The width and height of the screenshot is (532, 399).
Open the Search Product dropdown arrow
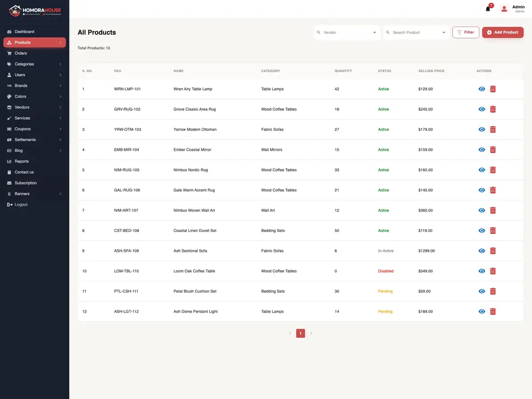pyautogui.click(x=444, y=32)
